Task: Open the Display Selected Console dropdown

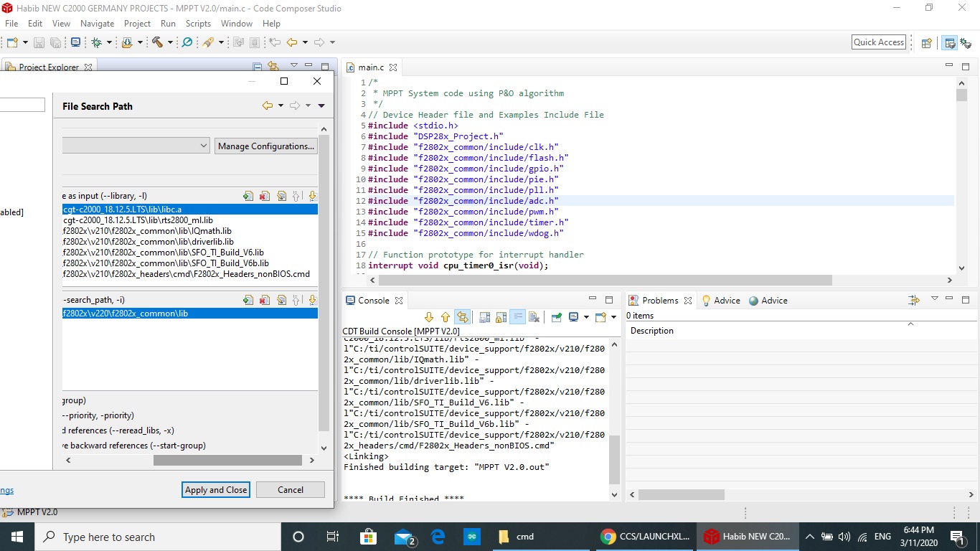Action: click(x=586, y=317)
